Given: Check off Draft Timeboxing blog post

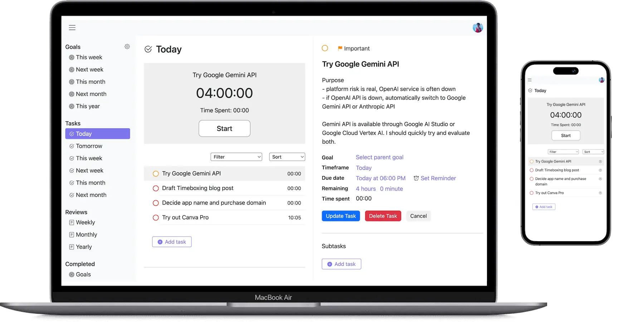Looking at the screenshot, I should (x=156, y=188).
